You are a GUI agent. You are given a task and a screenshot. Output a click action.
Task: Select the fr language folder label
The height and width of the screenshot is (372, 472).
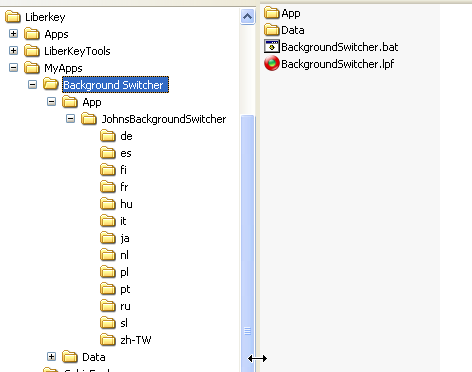124,187
